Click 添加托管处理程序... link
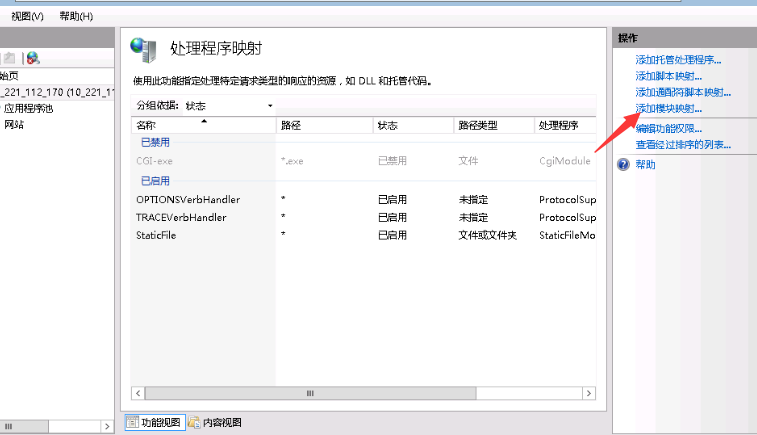The height and width of the screenshot is (435, 757). tap(678, 60)
